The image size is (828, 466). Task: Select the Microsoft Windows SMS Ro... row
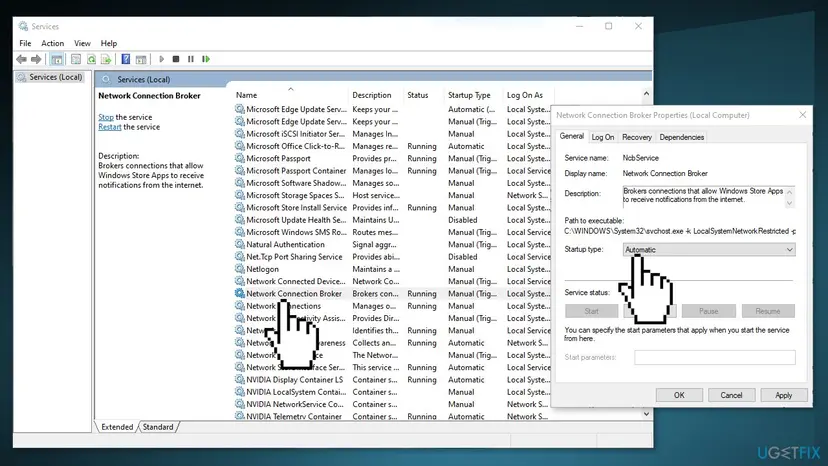[392, 232]
